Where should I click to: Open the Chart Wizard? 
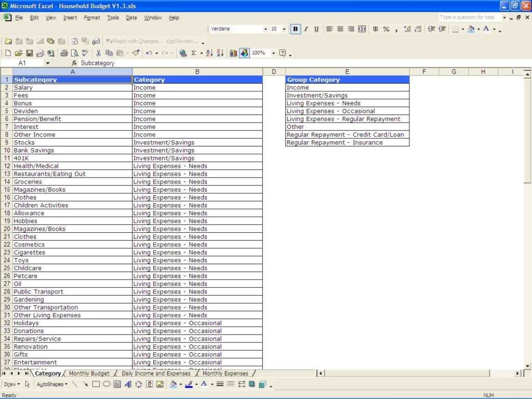234,53
